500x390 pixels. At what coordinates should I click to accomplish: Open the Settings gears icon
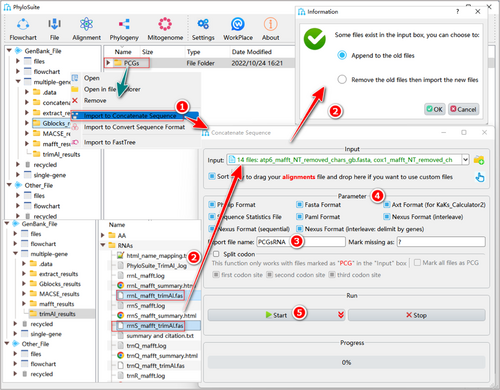pos(203,24)
